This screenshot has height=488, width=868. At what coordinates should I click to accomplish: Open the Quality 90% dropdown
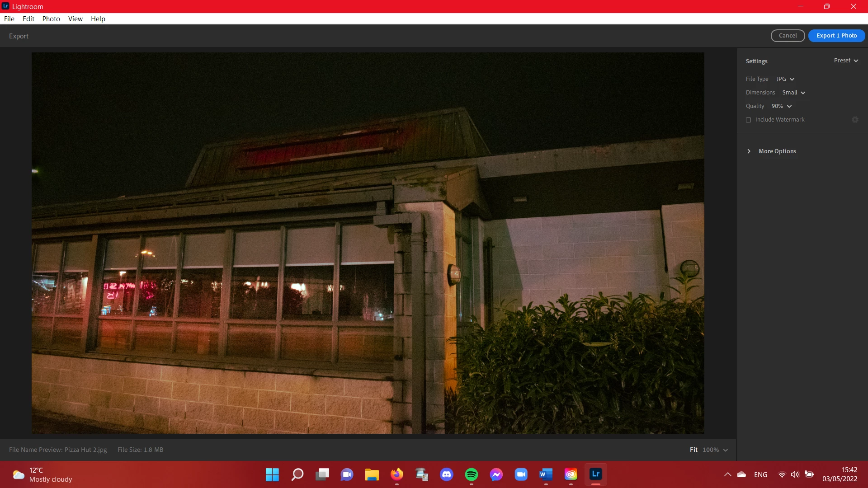click(x=782, y=106)
